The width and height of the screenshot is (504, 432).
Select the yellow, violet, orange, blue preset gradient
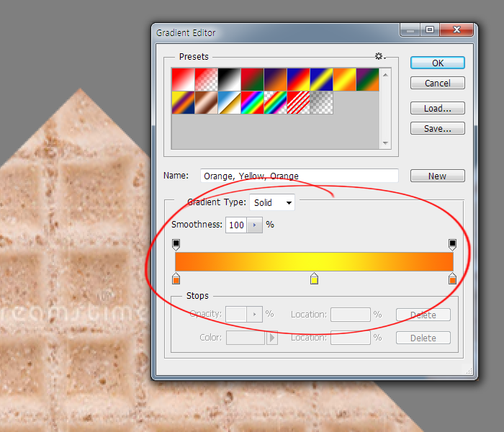click(183, 102)
